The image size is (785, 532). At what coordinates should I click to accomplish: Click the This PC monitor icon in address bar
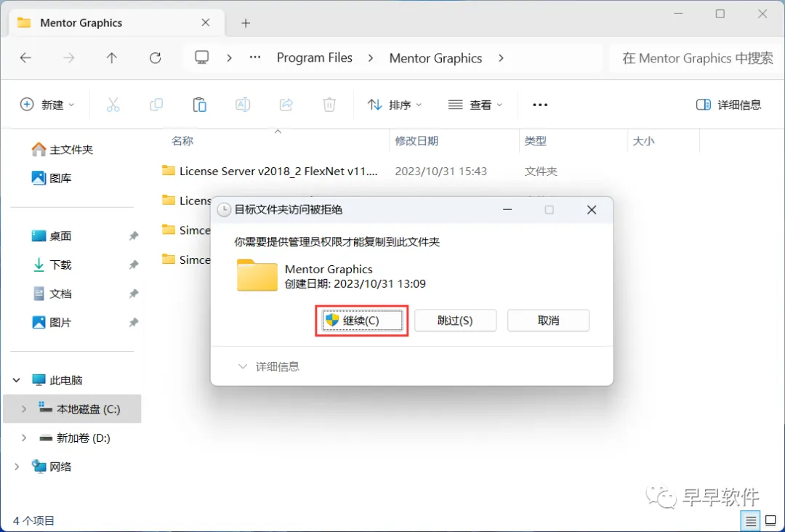(202, 57)
